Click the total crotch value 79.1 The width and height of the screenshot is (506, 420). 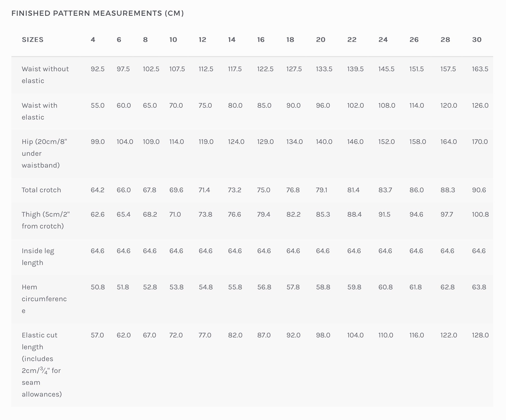pos(321,190)
